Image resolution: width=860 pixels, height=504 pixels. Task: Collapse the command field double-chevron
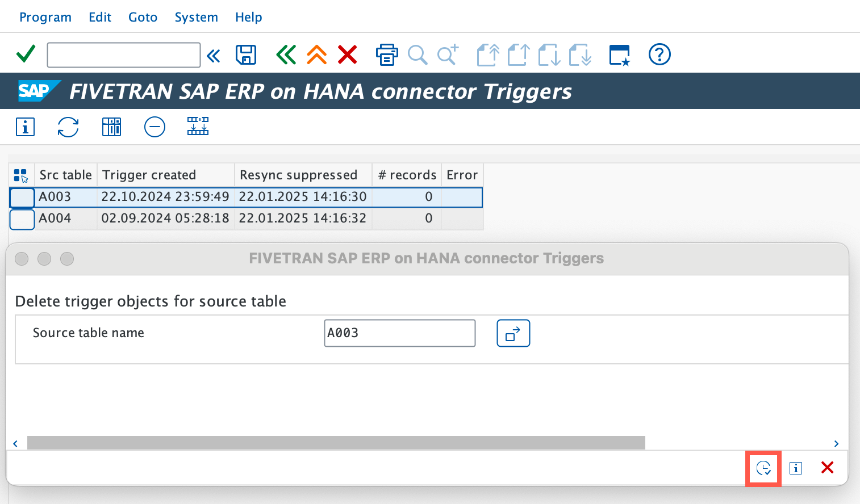(x=214, y=56)
